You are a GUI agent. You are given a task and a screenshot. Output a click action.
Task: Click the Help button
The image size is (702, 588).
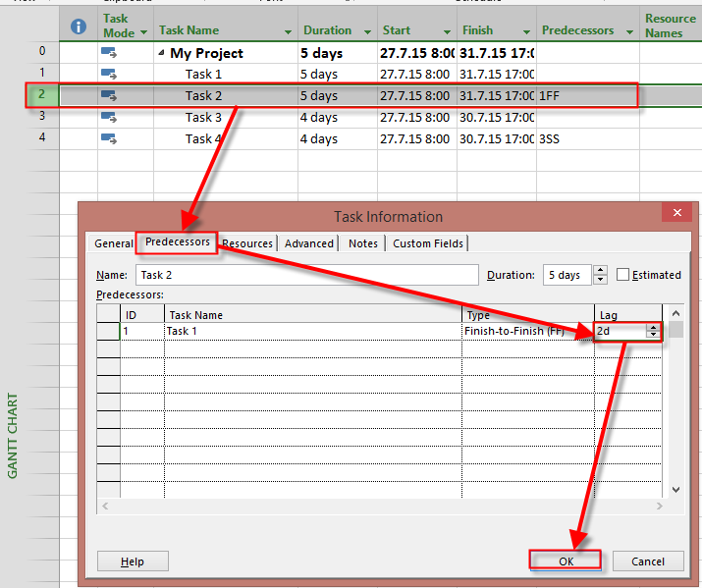pyautogui.click(x=133, y=561)
